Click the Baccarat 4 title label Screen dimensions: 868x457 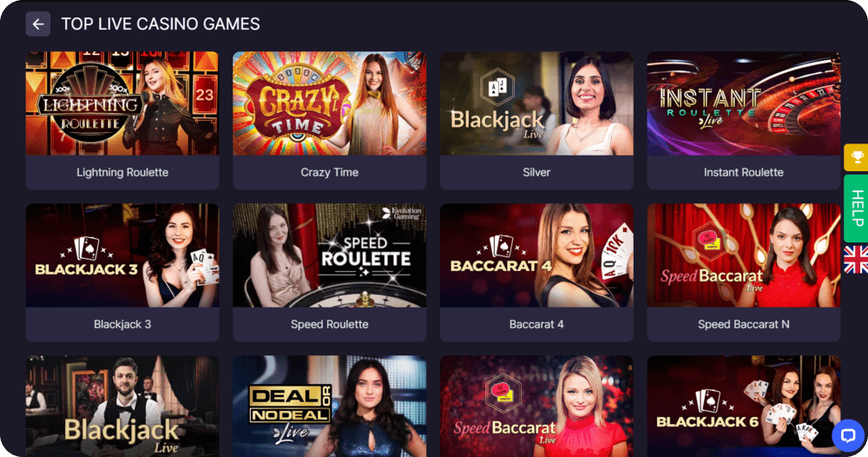click(x=536, y=324)
